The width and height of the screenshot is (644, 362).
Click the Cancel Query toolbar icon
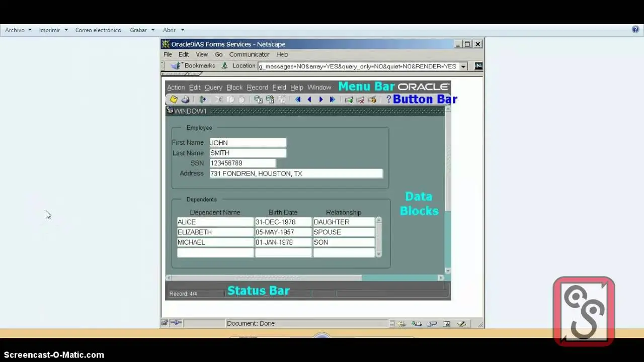tap(282, 100)
